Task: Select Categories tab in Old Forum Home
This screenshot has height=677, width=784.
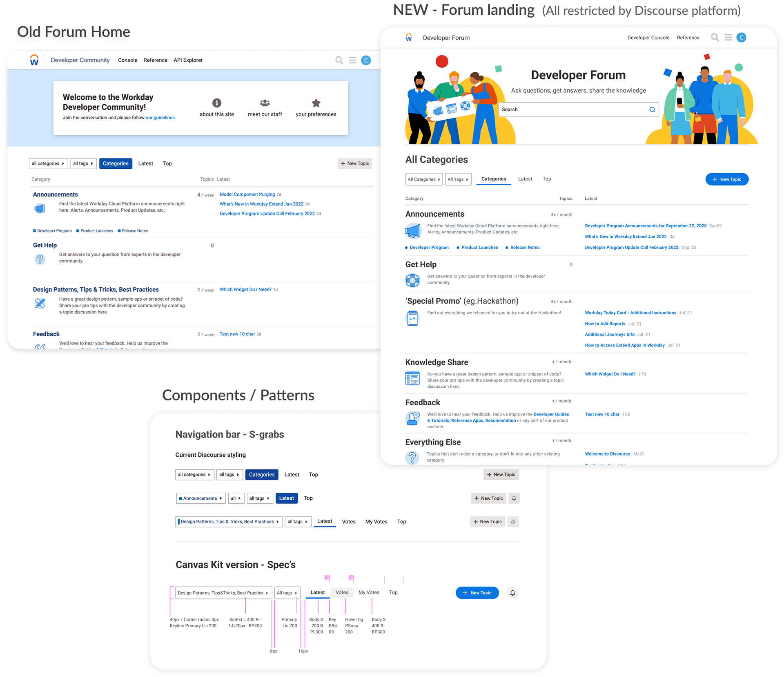Action: click(x=116, y=163)
